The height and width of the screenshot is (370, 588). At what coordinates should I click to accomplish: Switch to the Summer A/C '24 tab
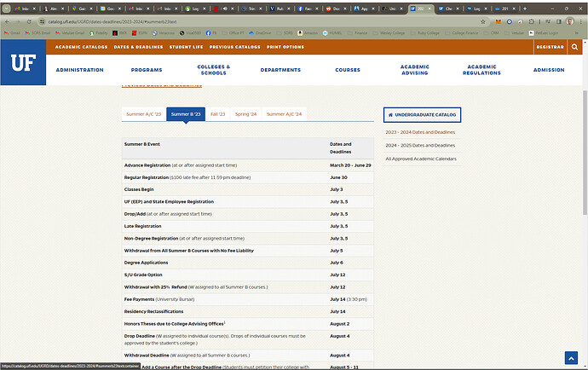(x=285, y=114)
